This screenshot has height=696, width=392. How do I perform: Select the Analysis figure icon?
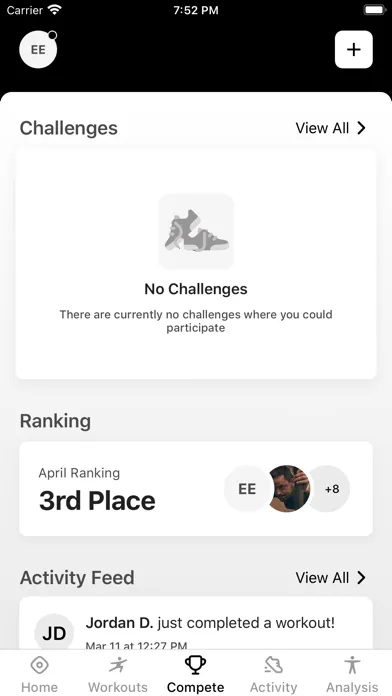(352, 665)
